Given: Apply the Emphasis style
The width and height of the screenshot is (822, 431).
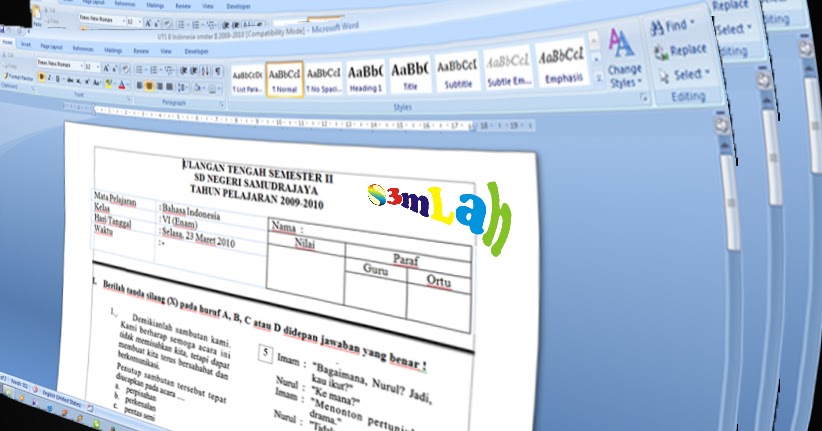Looking at the screenshot, I should pyautogui.click(x=561, y=64).
